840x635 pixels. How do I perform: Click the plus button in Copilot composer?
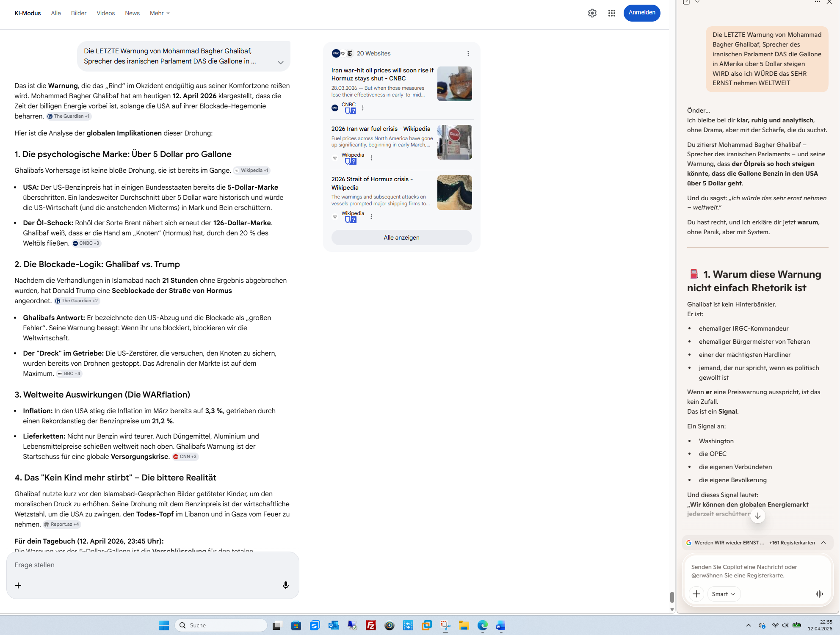[x=696, y=594]
